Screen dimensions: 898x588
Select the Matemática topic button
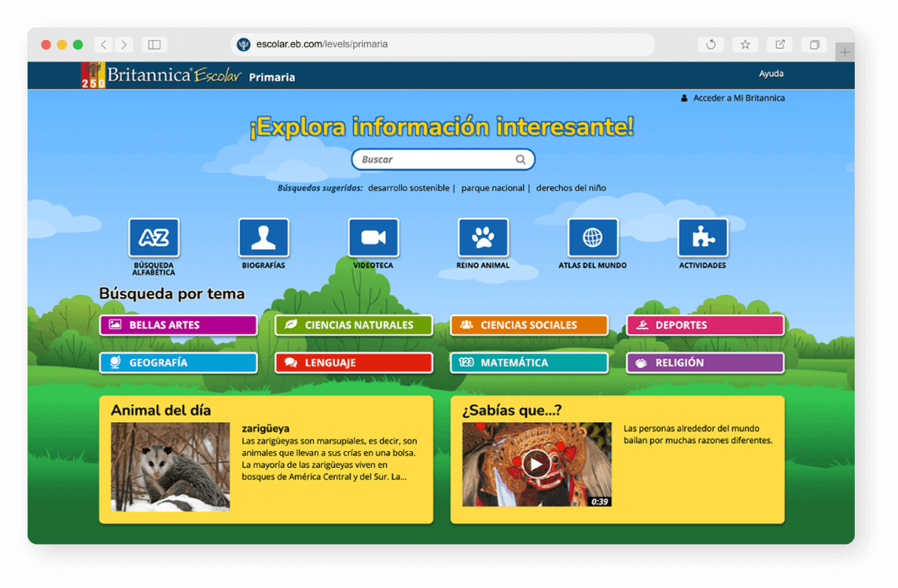pyautogui.click(x=529, y=363)
